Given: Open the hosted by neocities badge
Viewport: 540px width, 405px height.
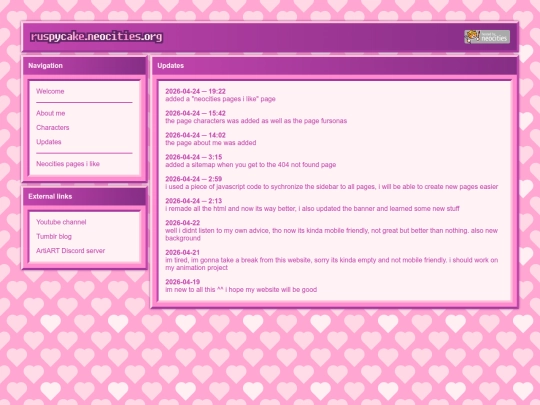Looking at the screenshot, I should point(487,37).
